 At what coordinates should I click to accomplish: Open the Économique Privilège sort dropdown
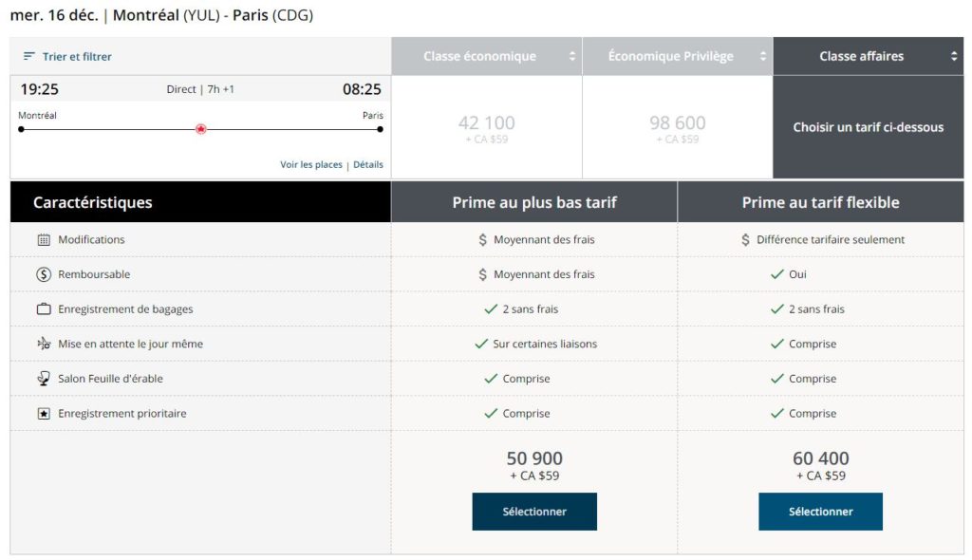coord(762,56)
